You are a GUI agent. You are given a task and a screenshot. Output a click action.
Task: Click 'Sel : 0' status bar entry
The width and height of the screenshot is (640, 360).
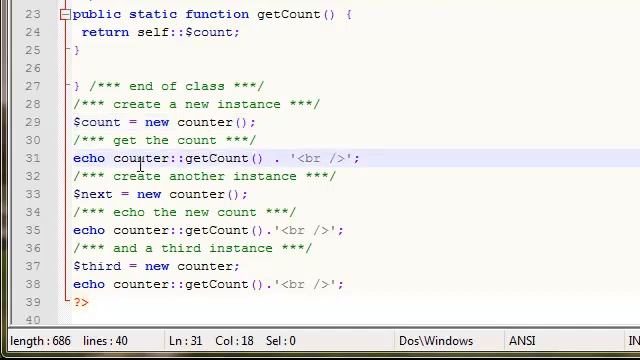point(281,341)
